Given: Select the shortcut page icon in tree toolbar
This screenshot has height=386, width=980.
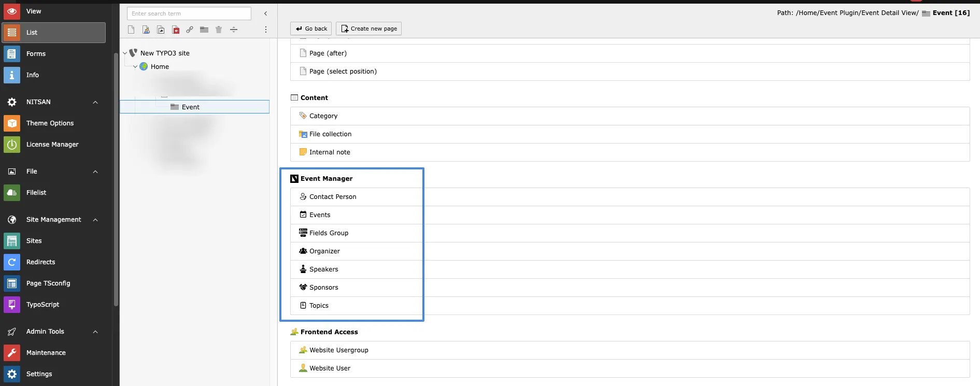Looking at the screenshot, I should 161,30.
